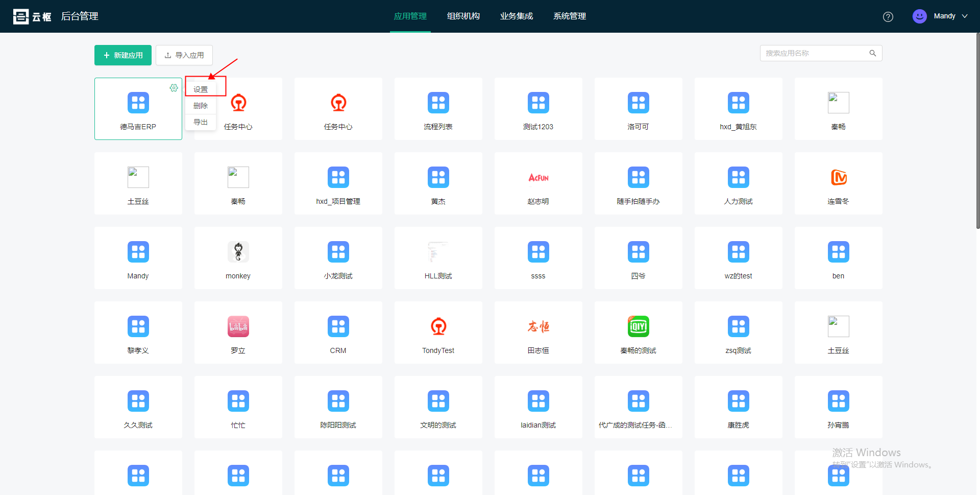980x495 pixels.
Task: Open the 久久测试 app tile
Action: (x=138, y=407)
